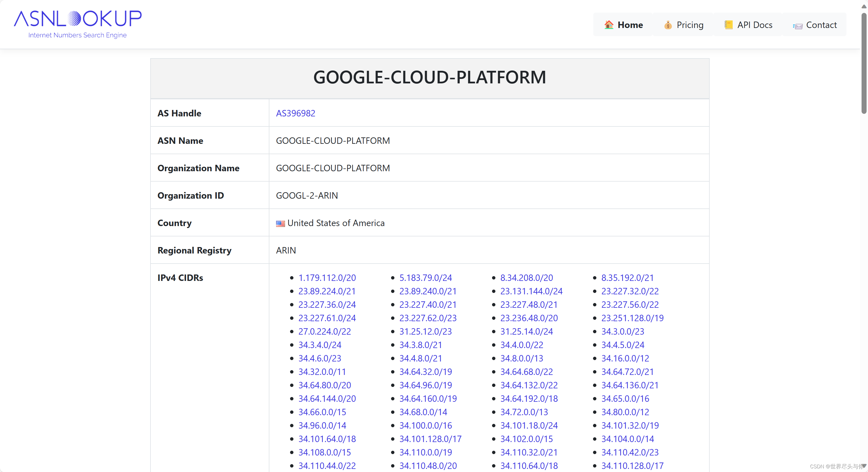This screenshot has height=472, width=868.
Task: Select CIDR 34.101.64.0/18
Action: [x=327, y=439]
